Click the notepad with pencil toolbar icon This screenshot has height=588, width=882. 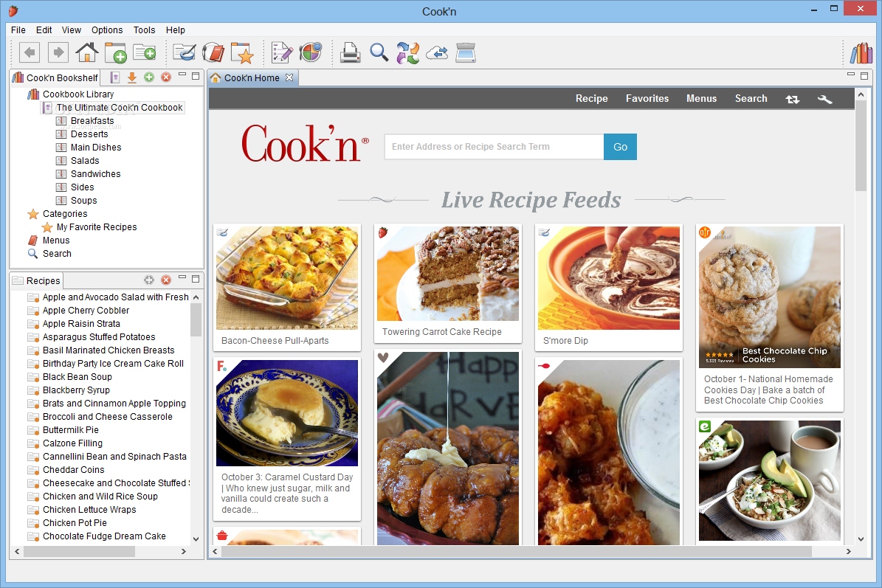tap(282, 53)
